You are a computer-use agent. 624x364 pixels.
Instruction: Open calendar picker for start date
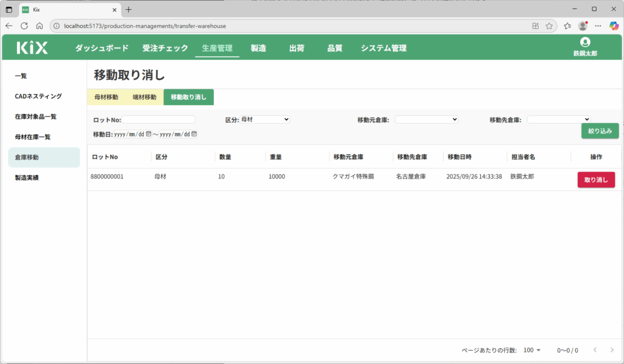[x=148, y=135]
